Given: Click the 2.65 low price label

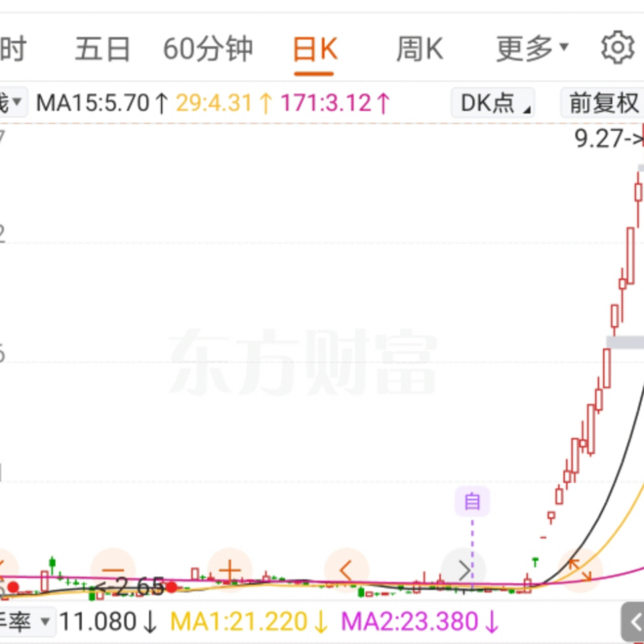Looking at the screenshot, I should (131, 587).
